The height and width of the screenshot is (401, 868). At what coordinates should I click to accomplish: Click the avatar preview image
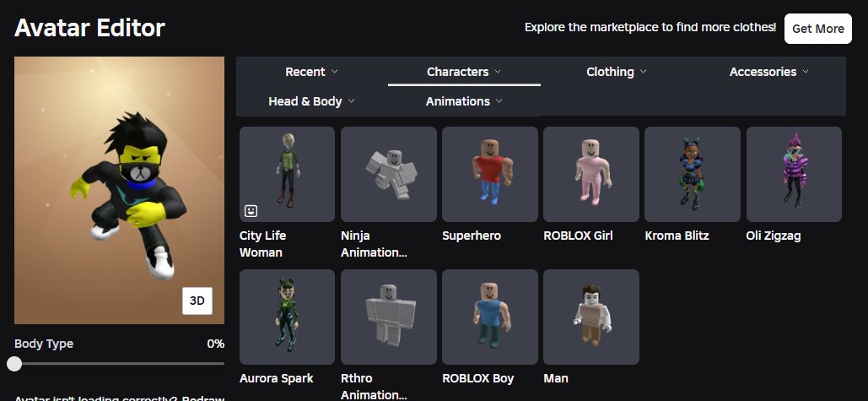point(119,190)
